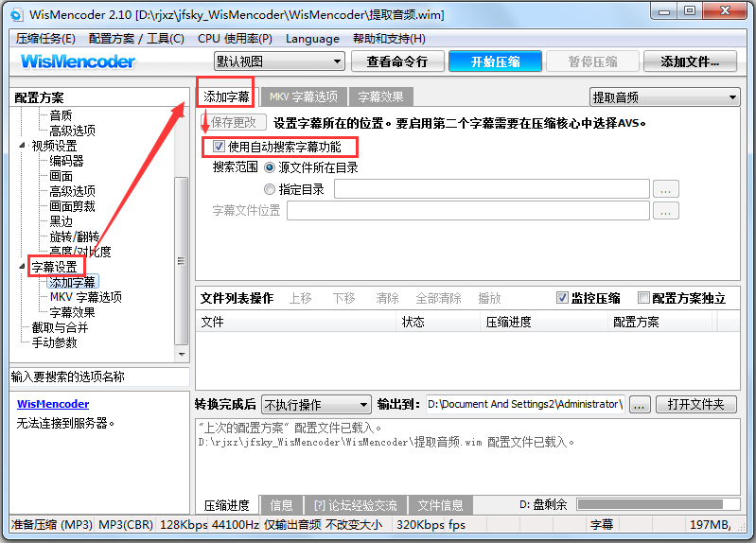Open the CPU 使用率(P) menu

click(x=235, y=39)
